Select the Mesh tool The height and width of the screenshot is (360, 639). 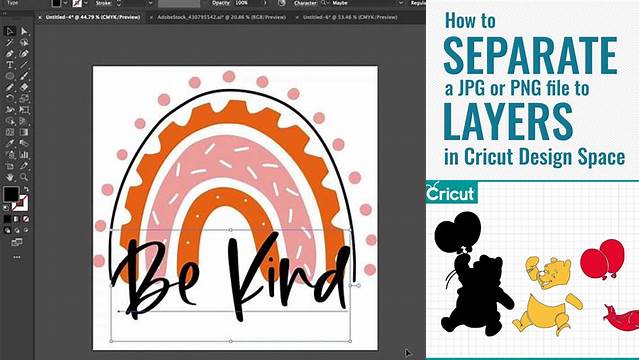pos(10,132)
